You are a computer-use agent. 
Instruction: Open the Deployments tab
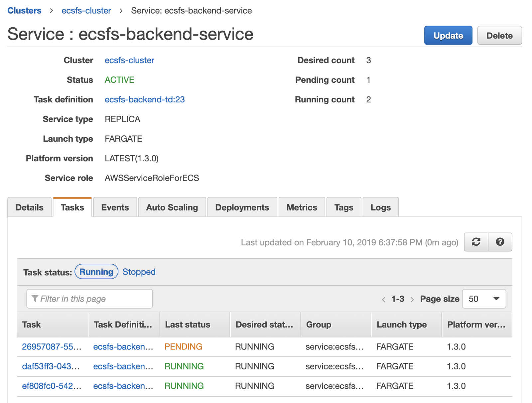click(x=242, y=207)
